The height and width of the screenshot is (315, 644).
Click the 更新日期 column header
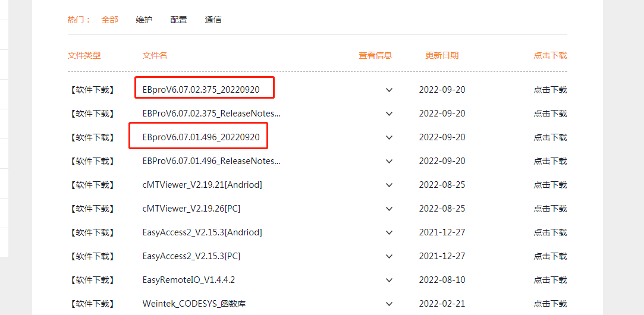coord(442,55)
